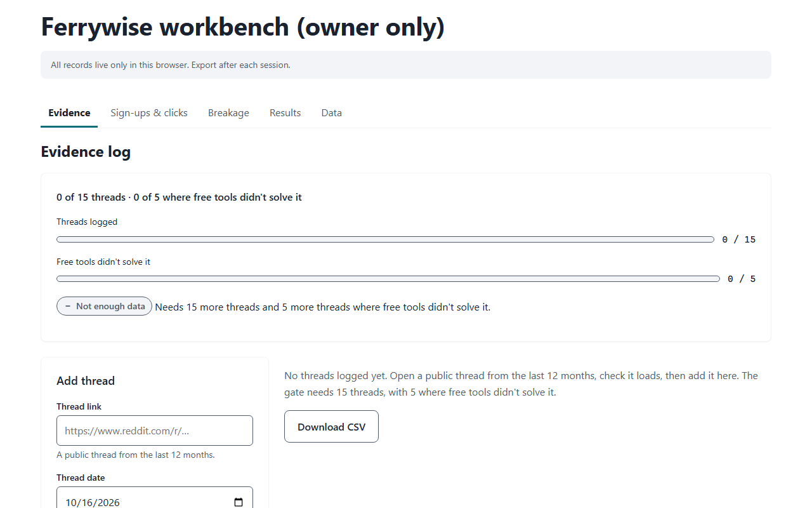The height and width of the screenshot is (508, 812).
Task: Click the 'Free tools didn't solve it' progress bar
Action: (x=388, y=279)
